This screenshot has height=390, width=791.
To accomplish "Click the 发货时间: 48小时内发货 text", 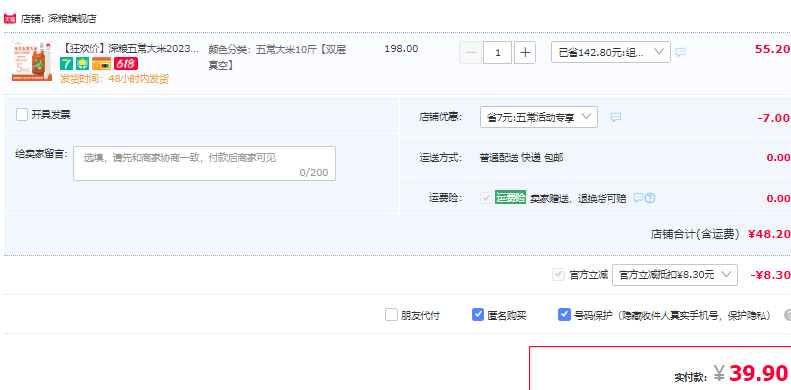I will point(115,79).
